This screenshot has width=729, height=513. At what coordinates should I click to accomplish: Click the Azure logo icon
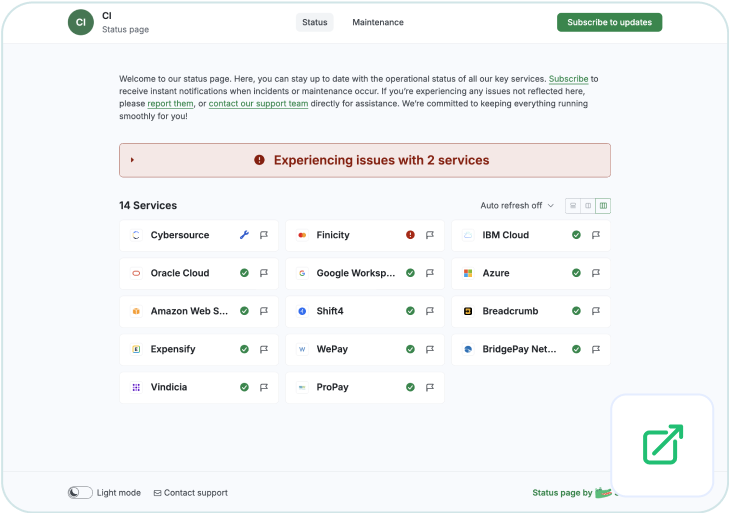click(x=468, y=273)
